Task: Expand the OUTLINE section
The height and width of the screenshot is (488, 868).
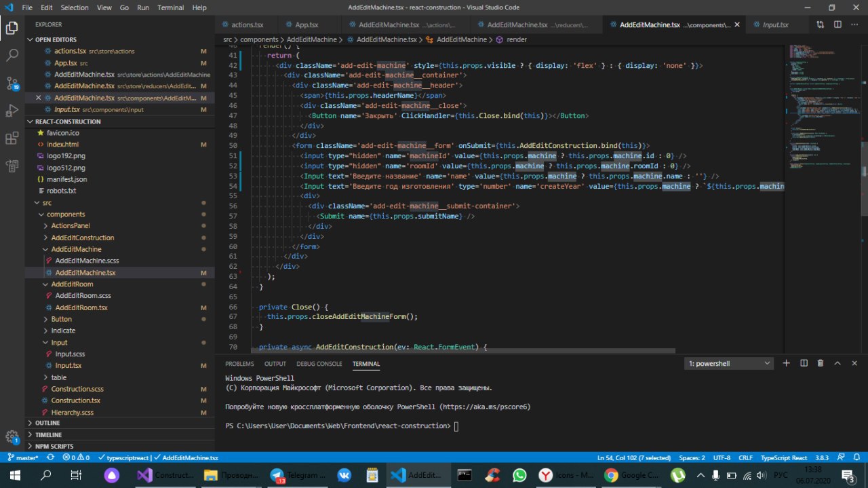Action: pyautogui.click(x=47, y=423)
